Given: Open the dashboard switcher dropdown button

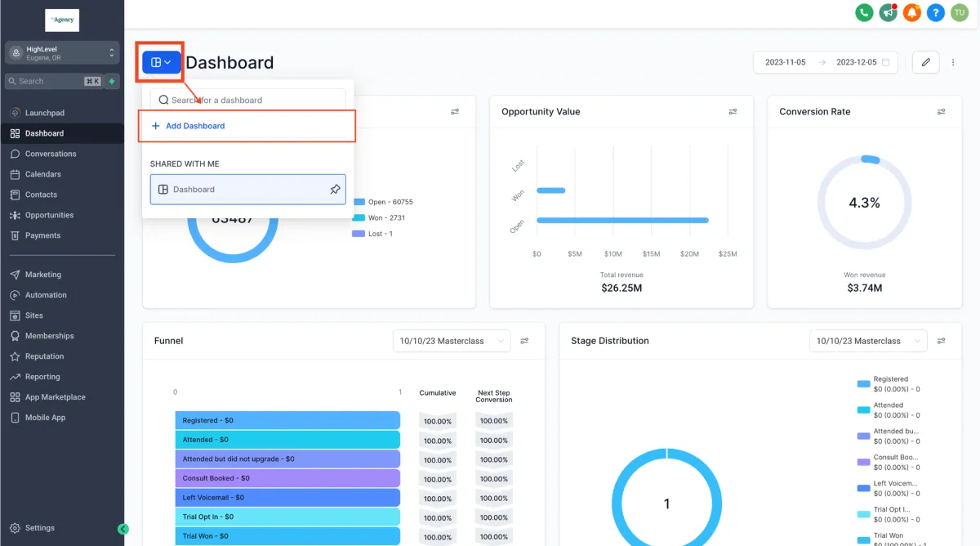Looking at the screenshot, I should tap(162, 62).
